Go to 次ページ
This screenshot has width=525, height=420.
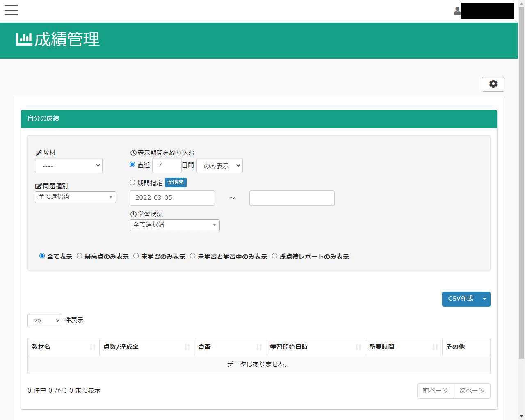pyautogui.click(x=472, y=391)
